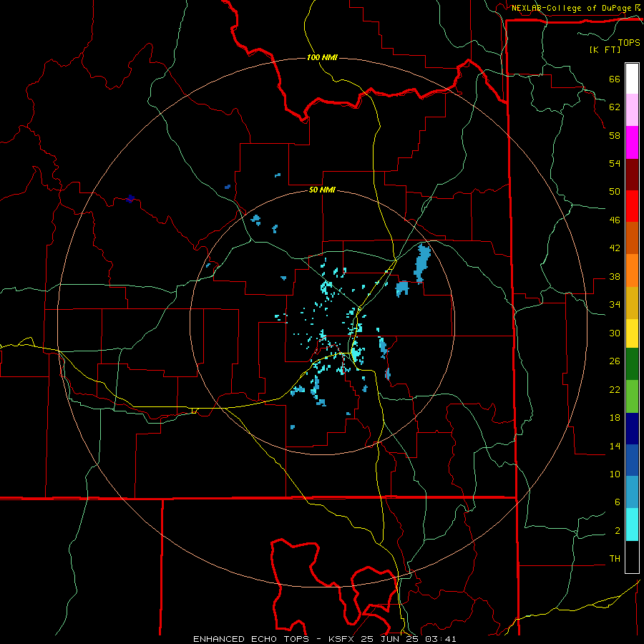Screen dimensions: 644x644
Task: Click the '[K FT]' units label
Action: [x=605, y=49]
